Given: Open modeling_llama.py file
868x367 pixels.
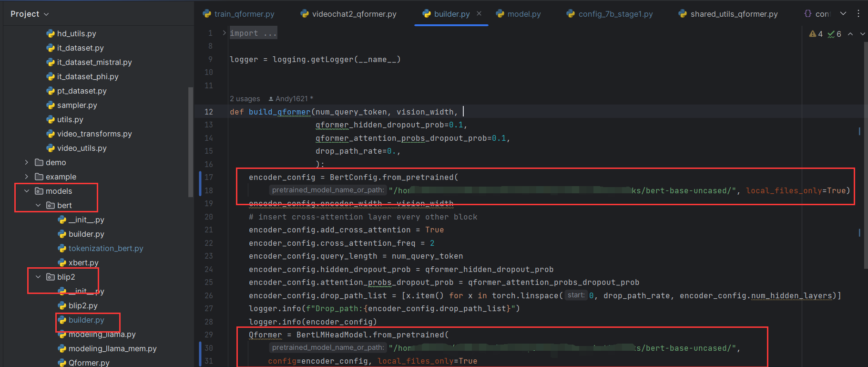Looking at the screenshot, I should pos(102,334).
